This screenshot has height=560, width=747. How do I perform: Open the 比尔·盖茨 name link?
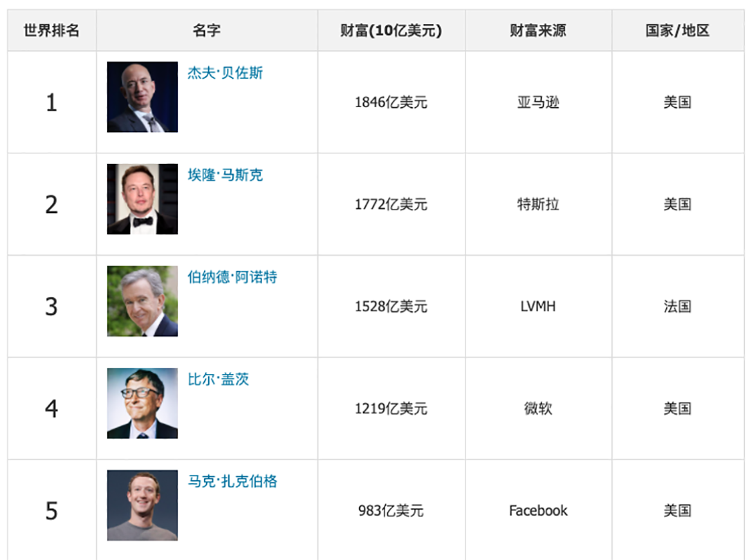[219, 380]
